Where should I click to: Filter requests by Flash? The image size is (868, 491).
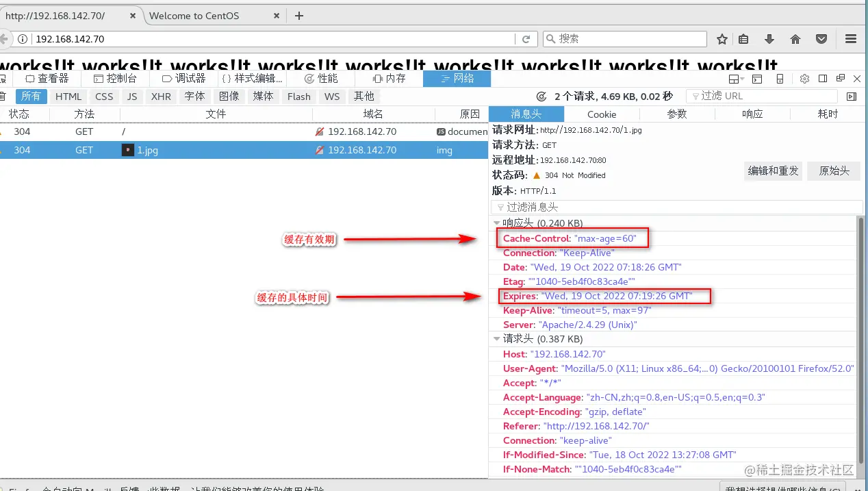(299, 97)
